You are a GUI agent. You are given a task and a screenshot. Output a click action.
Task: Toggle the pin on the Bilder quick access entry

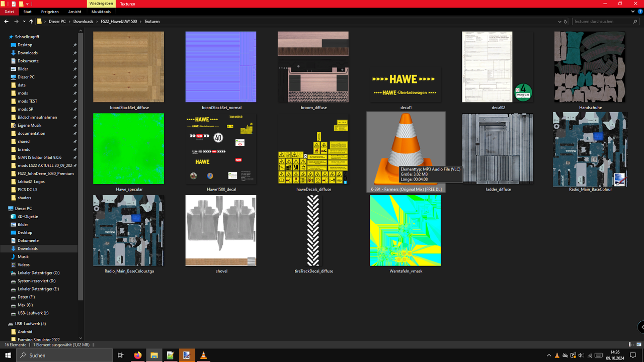pos(75,69)
